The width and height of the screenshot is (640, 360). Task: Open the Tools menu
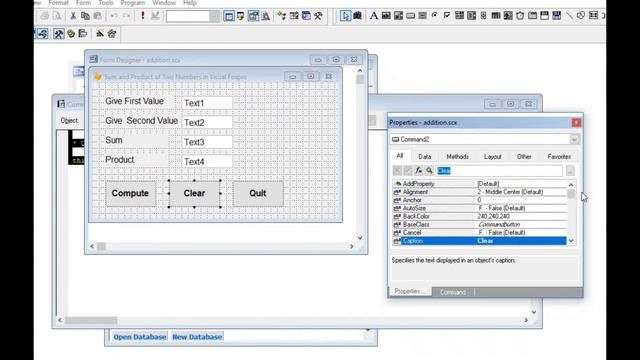tap(106, 3)
